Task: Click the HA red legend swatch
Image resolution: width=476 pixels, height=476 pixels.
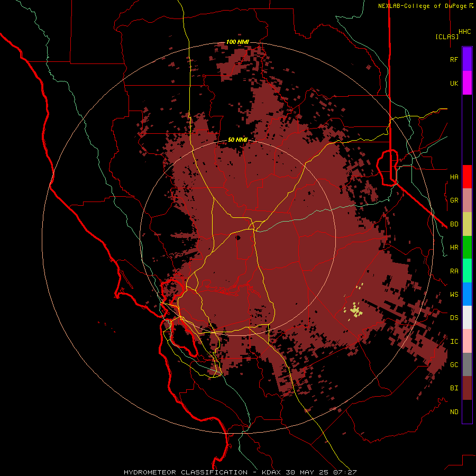Action: point(467,177)
